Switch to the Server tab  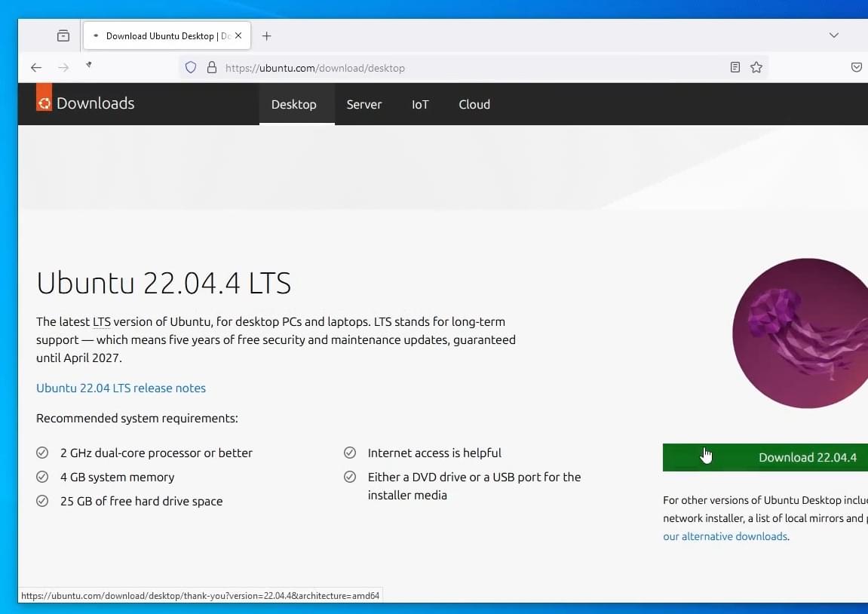364,104
